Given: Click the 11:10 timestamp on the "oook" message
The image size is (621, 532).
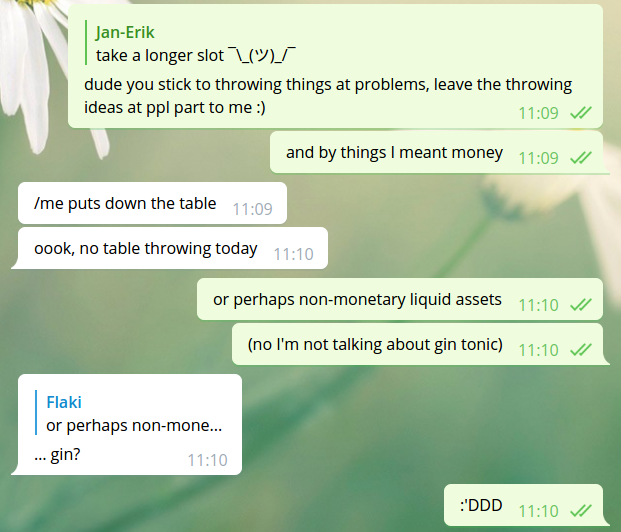Looking at the screenshot, I should (x=294, y=254).
